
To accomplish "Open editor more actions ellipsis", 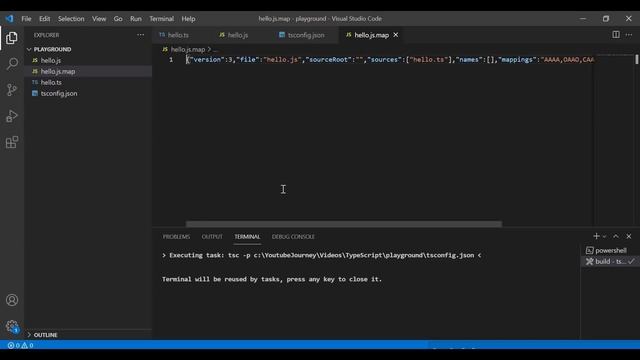I will (629, 35).
